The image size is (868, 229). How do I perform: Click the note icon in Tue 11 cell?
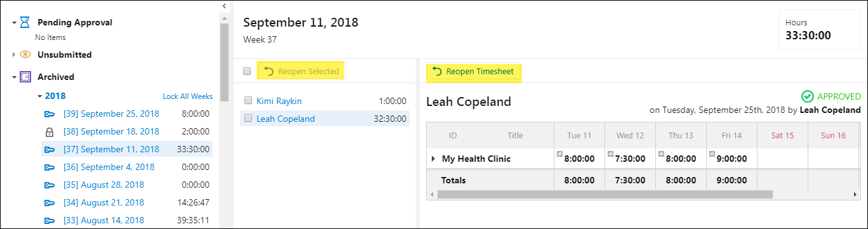point(559,154)
